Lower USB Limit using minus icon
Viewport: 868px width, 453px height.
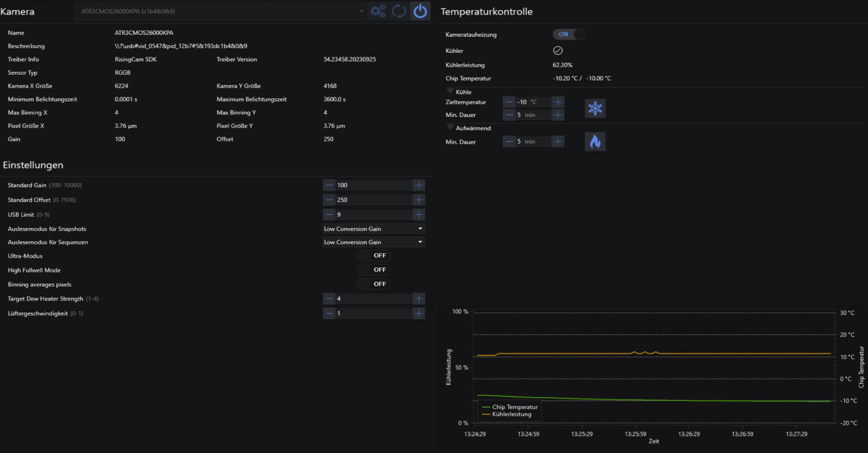pyautogui.click(x=329, y=215)
